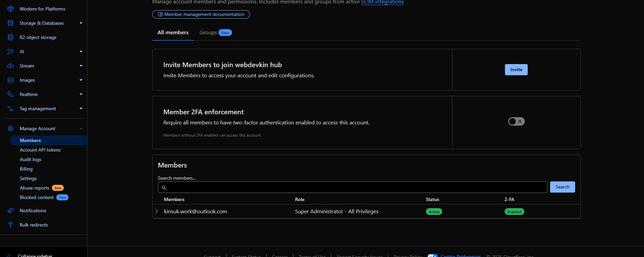
Task: Toggle Member 2FA enforcement switch
Action: [x=516, y=121]
